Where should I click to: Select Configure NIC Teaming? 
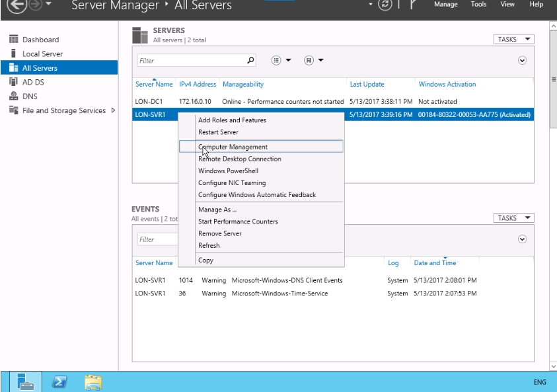(261, 182)
